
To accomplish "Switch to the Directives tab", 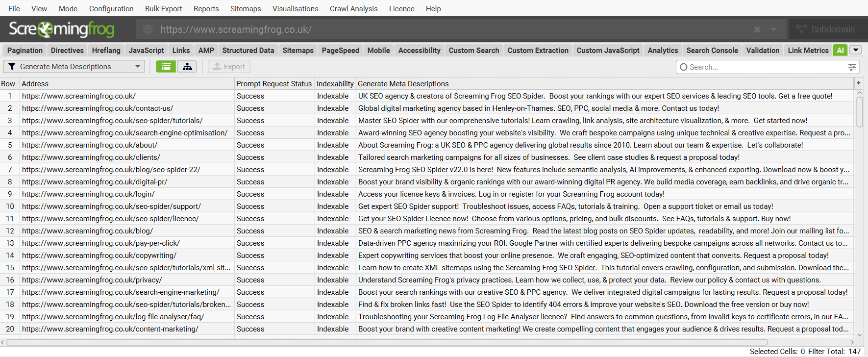I will 67,50.
